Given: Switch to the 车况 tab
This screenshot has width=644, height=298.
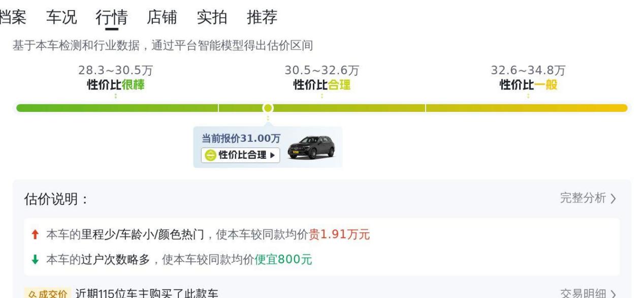Looking at the screenshot, I should click(x=61, y=18).
